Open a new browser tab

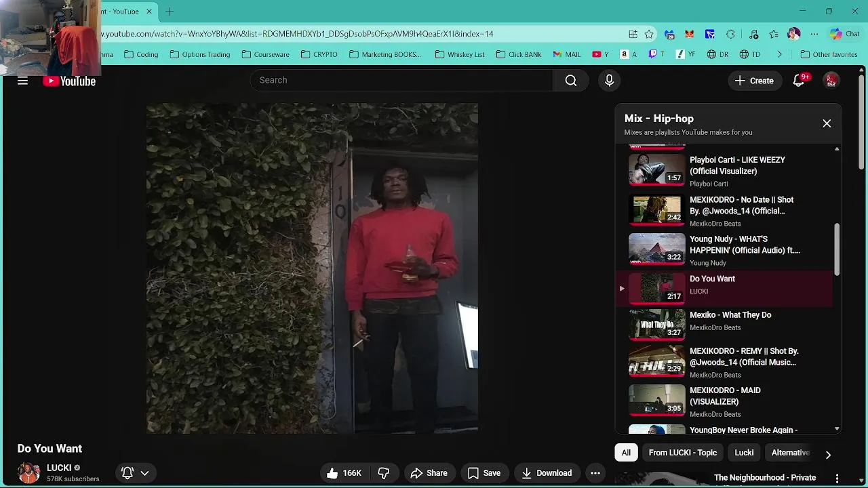pyautogui.click(x=170, y=12)
